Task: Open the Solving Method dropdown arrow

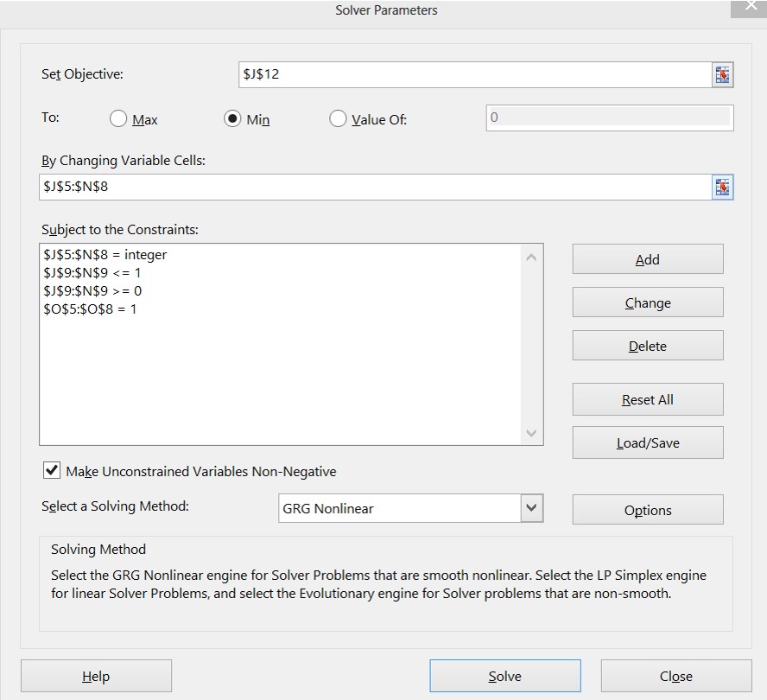Action: tap(532, 508)
